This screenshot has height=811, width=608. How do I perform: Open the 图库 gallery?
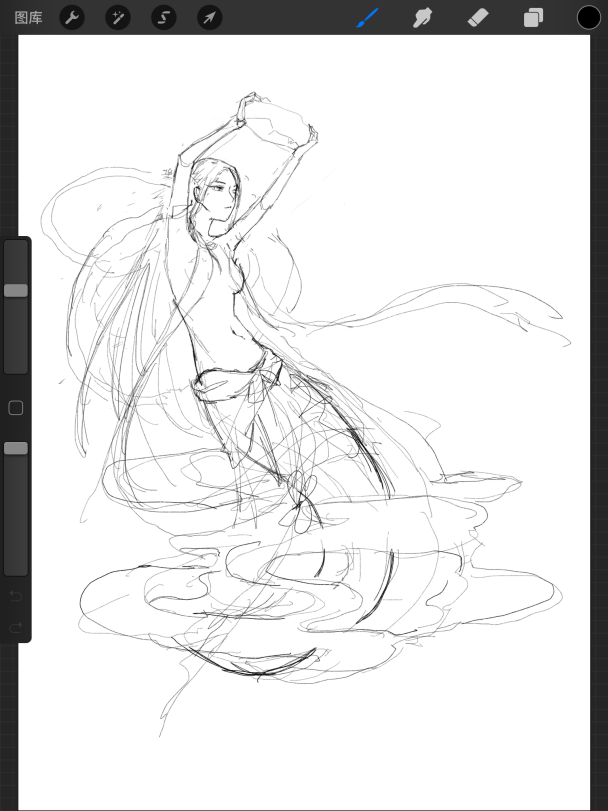[28, 18]
